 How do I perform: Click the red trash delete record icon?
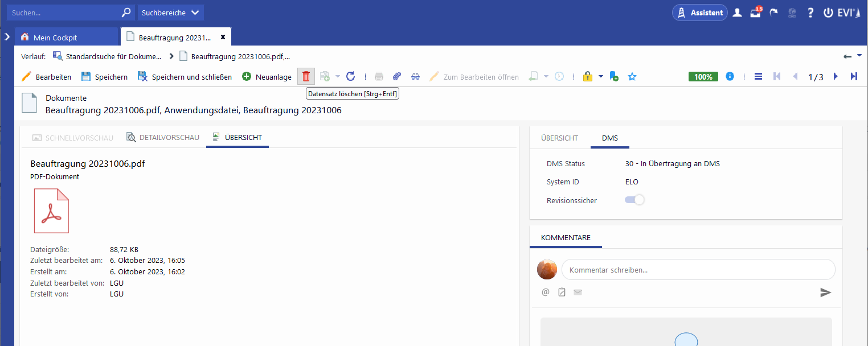(306, 76)
